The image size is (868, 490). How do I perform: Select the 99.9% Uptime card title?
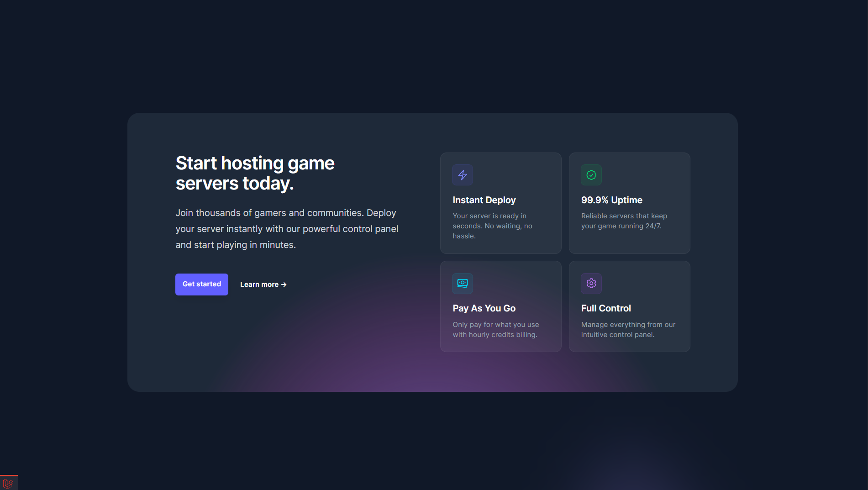tap(611, 200)
